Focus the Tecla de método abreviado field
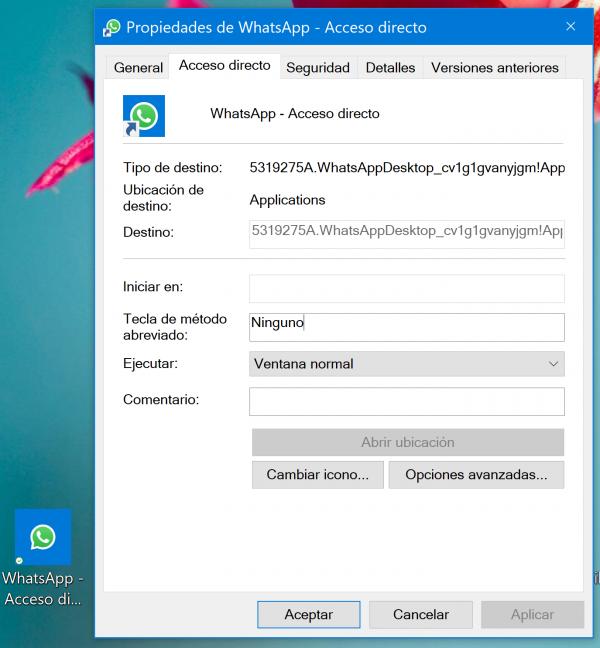 click(407, 327)
